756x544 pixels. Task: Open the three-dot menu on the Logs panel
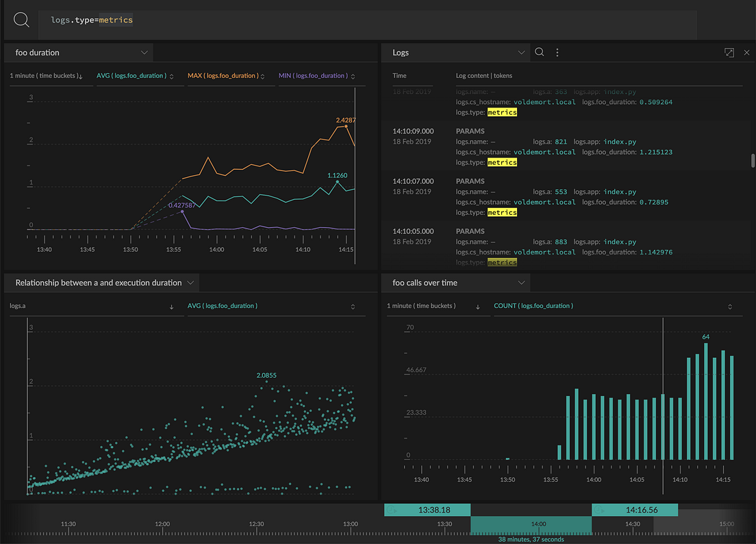[x=557, y=51]
